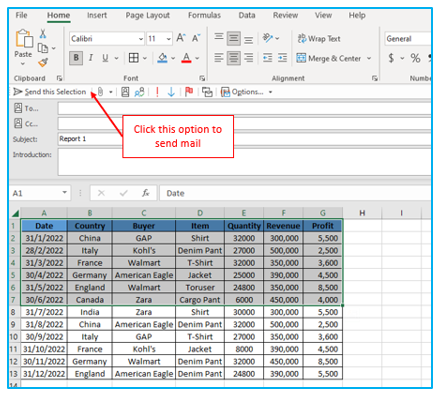The width and height of the screenshot is (440, 396).
Task: Click the Copy icon in Clipboard
Action: point(43,48)
